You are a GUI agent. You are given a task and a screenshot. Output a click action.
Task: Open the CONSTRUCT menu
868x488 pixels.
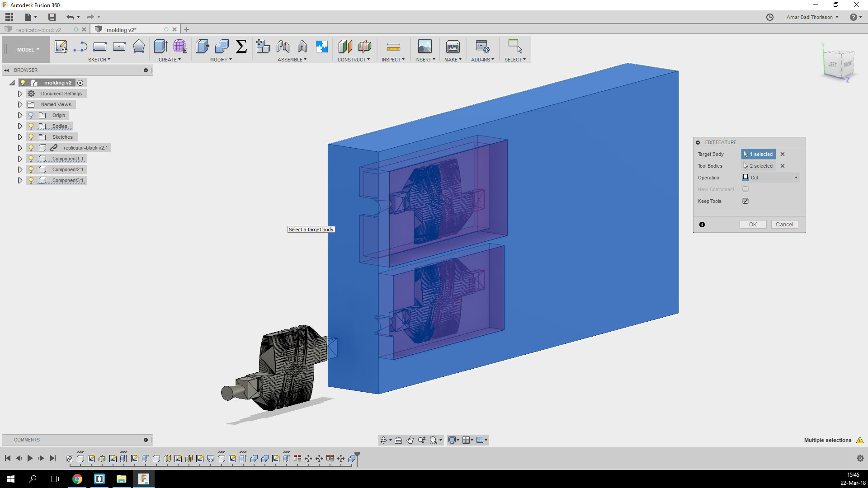(x=354, y=60)
